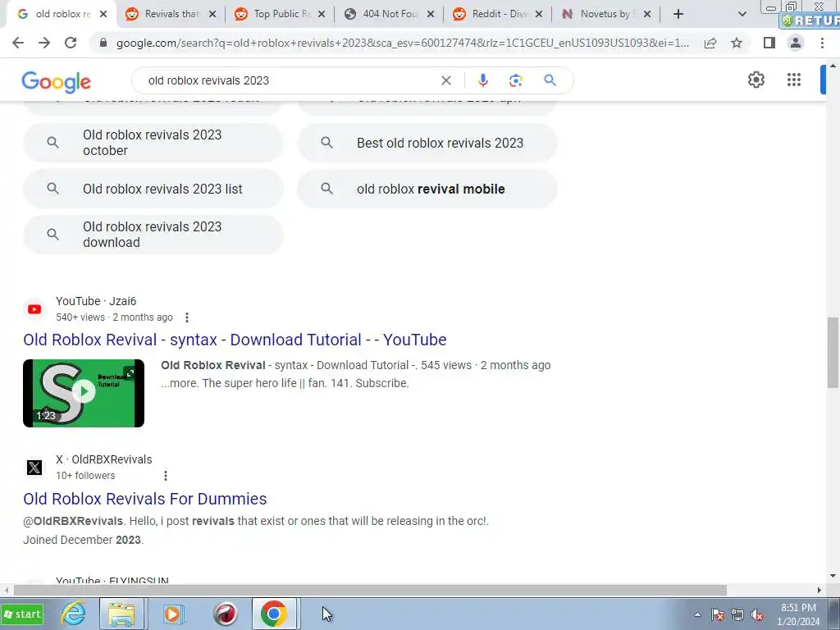Click the vertical scrollbar down arrow
The height and width of the screenshot is (630, 840).
point(833,576)
